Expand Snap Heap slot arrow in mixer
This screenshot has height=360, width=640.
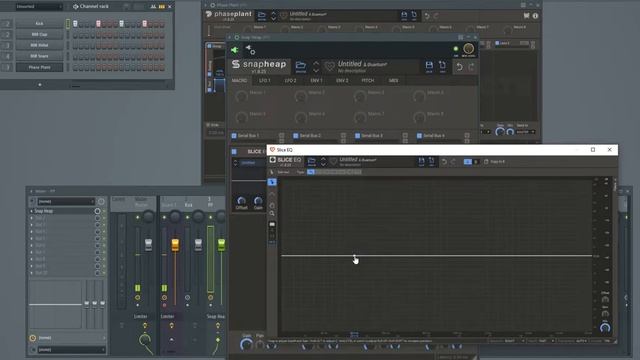click(31, 211)
